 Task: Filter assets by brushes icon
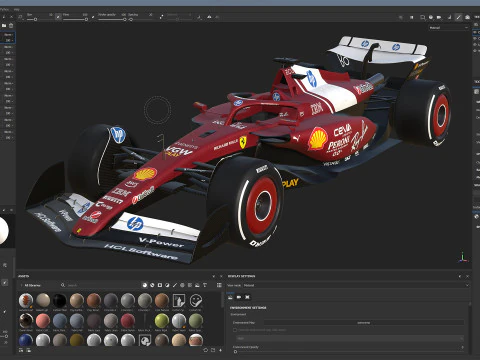click(x=175, y=285)
